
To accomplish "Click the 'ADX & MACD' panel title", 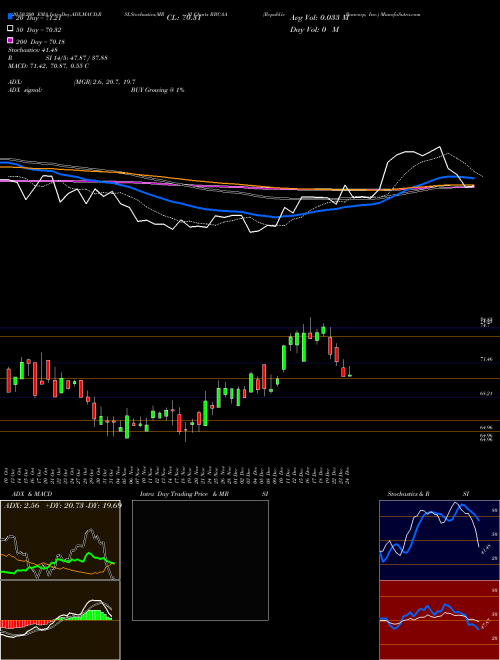I will click(32, 494).
